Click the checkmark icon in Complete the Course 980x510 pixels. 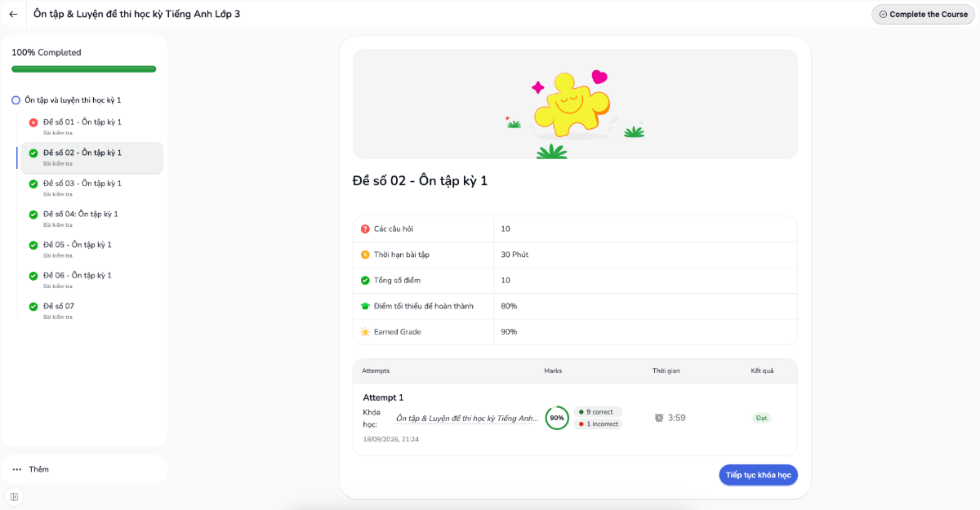883,14
